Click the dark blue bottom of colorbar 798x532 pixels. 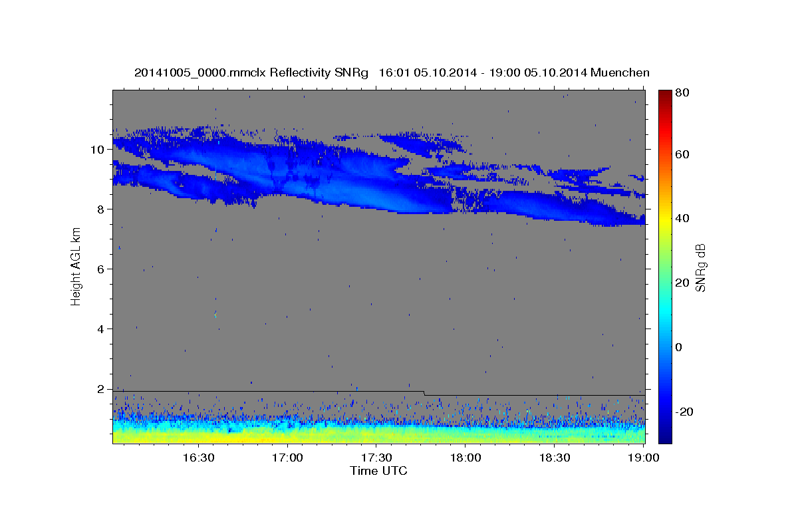[x=665, y=436]
